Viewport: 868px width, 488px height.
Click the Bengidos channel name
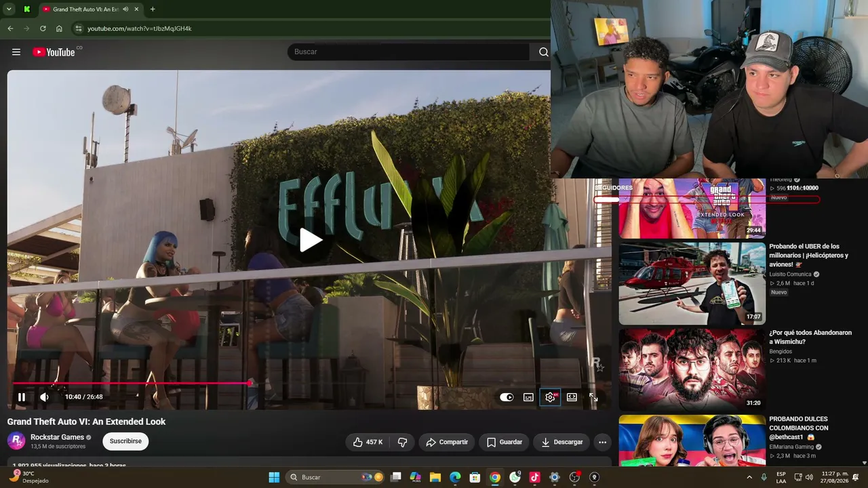pos(781,352)
